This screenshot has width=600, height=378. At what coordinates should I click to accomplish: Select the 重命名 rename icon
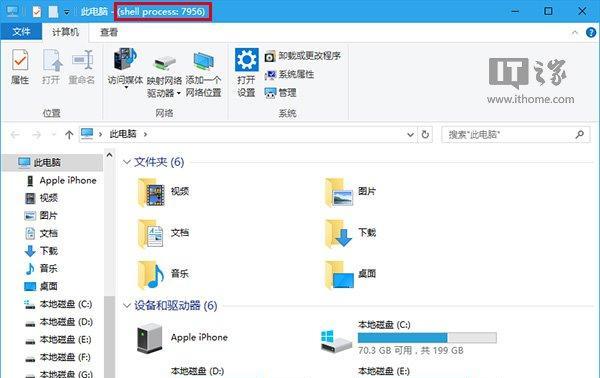82,66
